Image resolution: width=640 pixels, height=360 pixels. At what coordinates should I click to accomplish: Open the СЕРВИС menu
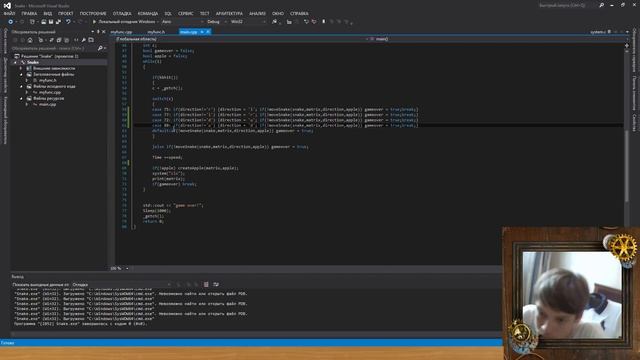pyautogui.click(x=186, y=13)
